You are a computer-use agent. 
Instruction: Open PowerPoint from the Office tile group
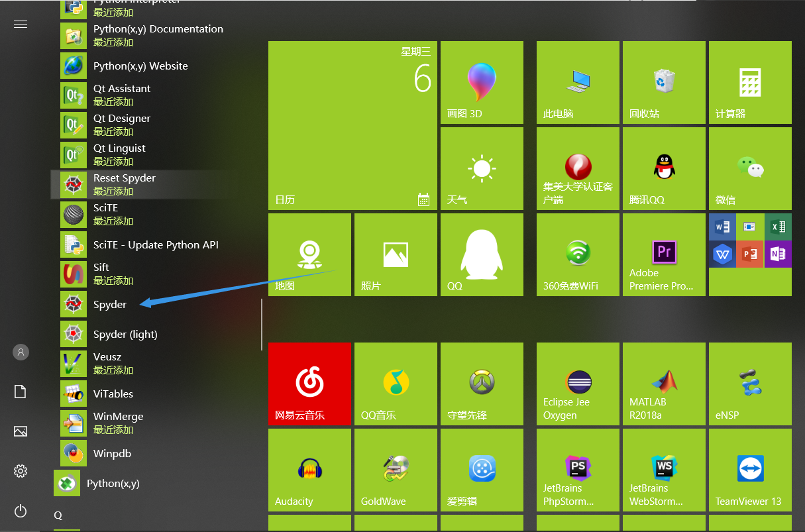point(750,254)
